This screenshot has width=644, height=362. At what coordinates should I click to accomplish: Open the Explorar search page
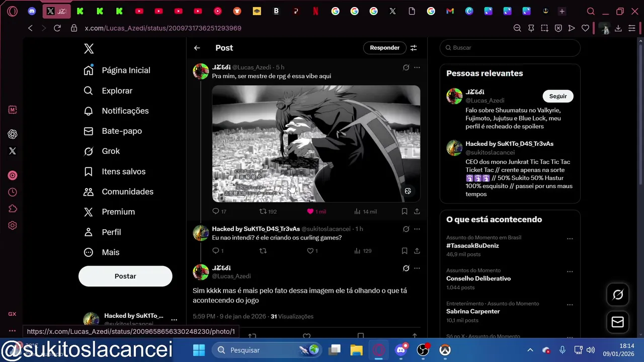tap(108, 90)
